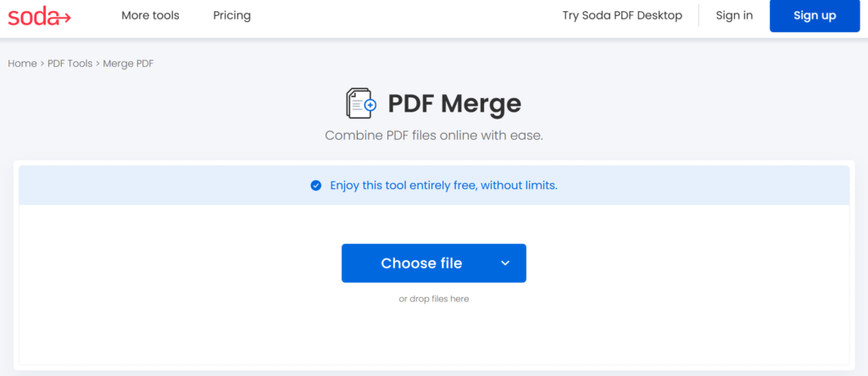Click the blue checkmark icon in banner

[x=315, y=185]
